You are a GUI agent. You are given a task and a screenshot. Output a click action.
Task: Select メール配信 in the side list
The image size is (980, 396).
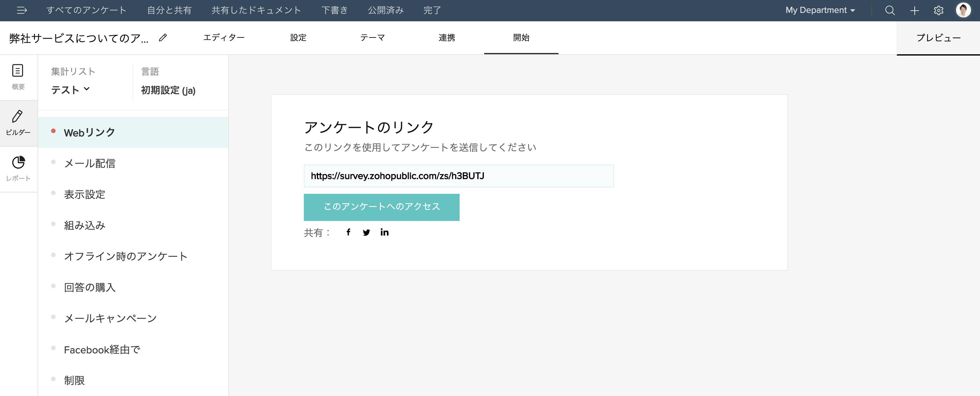[x=90, y=163]
